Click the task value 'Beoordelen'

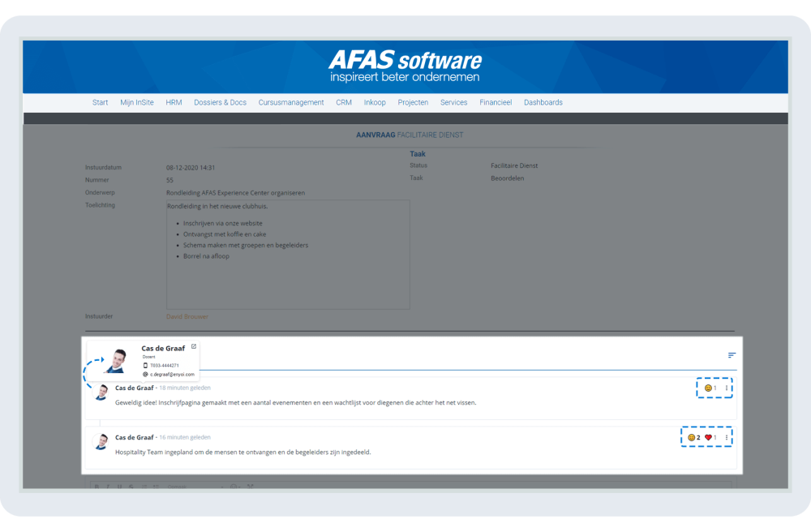coord(508,178)
